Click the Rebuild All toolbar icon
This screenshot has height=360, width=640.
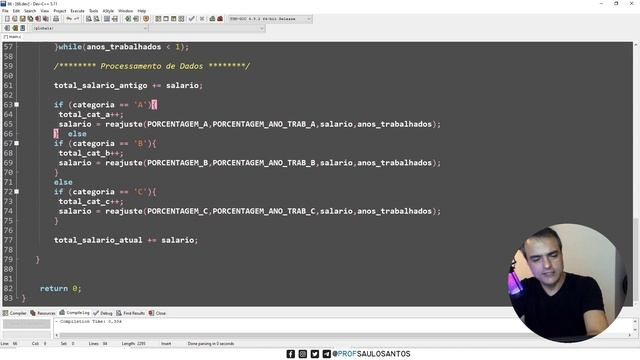click(181, 19)
